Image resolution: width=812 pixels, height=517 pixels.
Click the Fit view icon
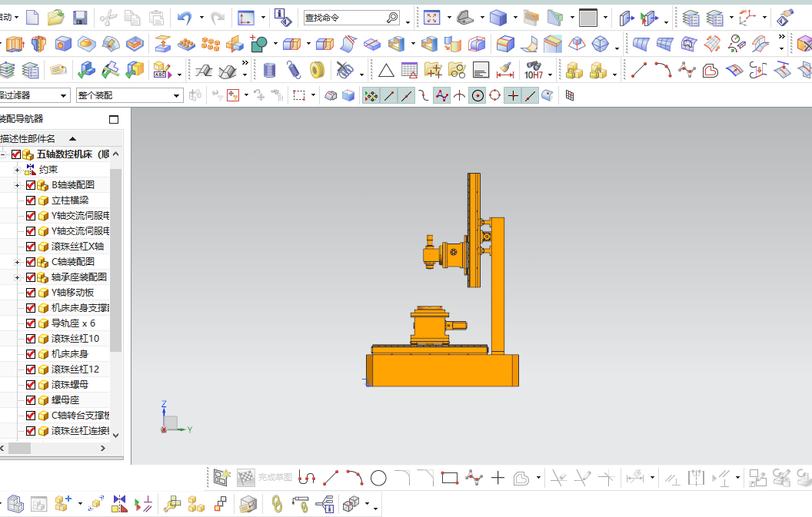(431, 18)
